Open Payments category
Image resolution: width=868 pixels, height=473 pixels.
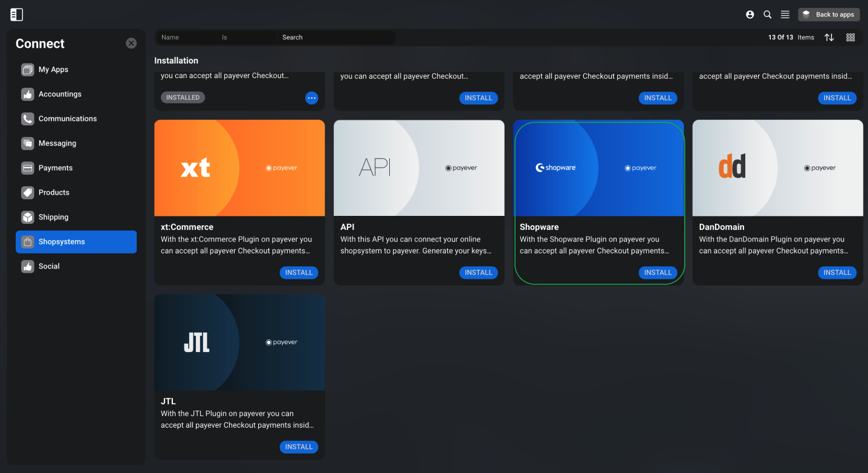coord(76,168)
